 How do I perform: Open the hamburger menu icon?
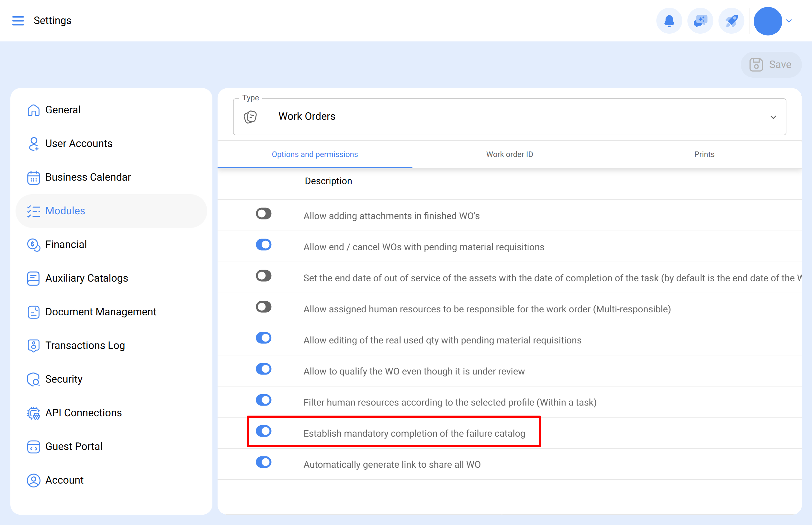[x=18, y=21]
